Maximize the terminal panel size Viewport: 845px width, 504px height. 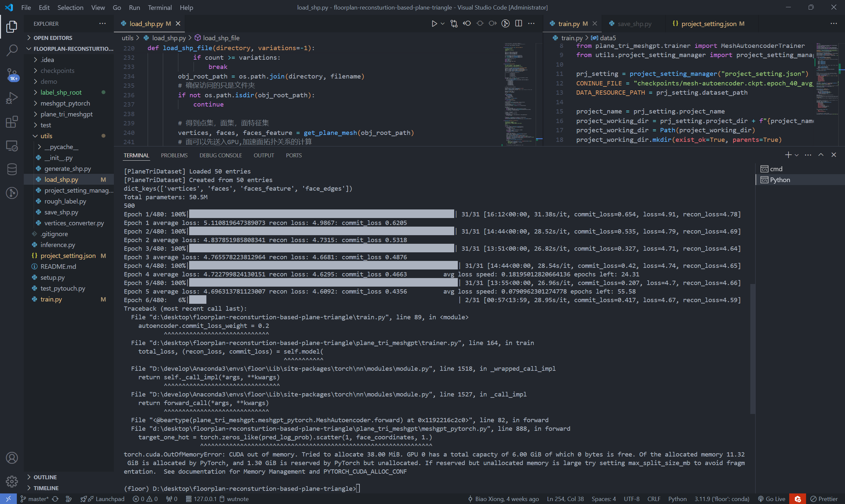coord(821,155)
